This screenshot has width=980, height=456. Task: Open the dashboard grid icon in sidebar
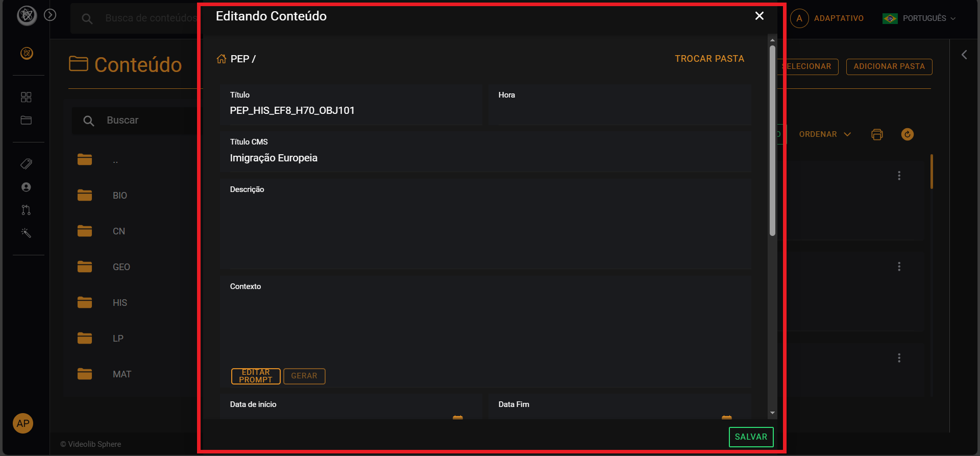26,97
